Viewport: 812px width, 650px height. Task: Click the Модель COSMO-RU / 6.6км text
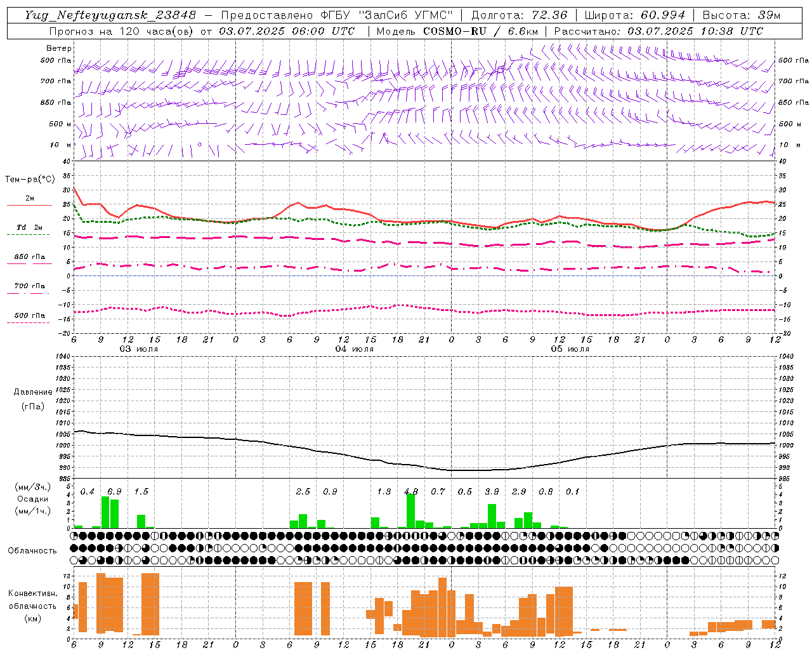pos(457,31)
